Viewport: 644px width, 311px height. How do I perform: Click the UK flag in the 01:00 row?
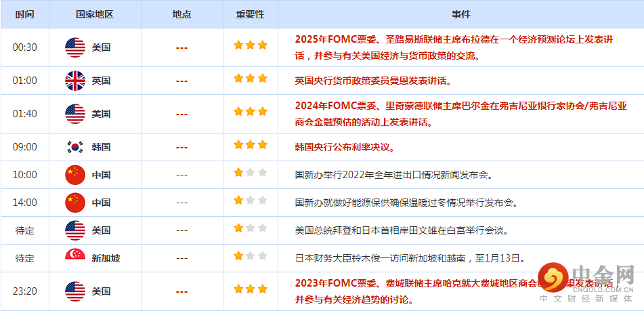point(75,81)
